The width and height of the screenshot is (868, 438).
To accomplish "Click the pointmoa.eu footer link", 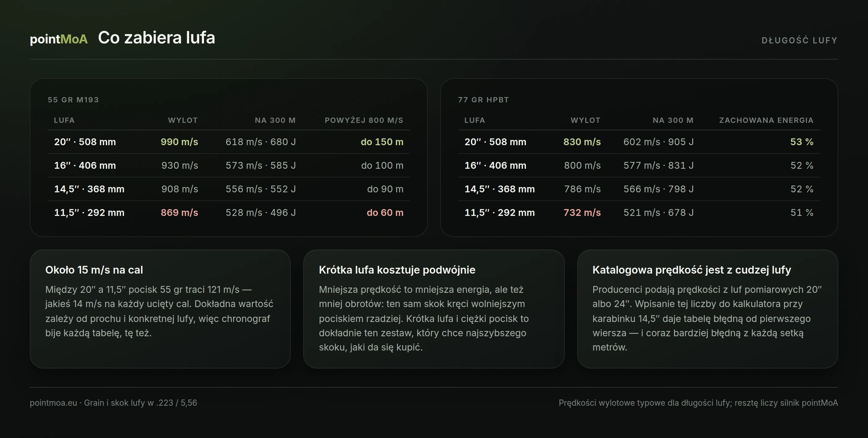I will [x=53, y=403].
